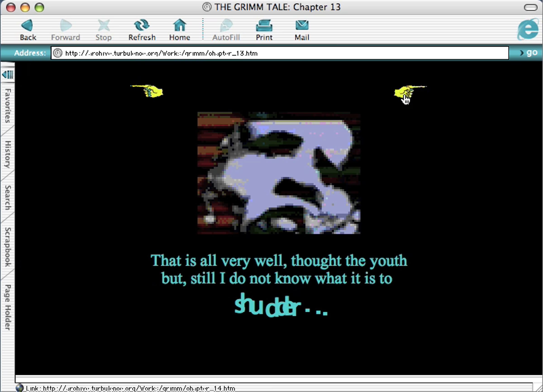Click the status bar link text
This screenshot has width=543, height=392.
pos(131,388)
